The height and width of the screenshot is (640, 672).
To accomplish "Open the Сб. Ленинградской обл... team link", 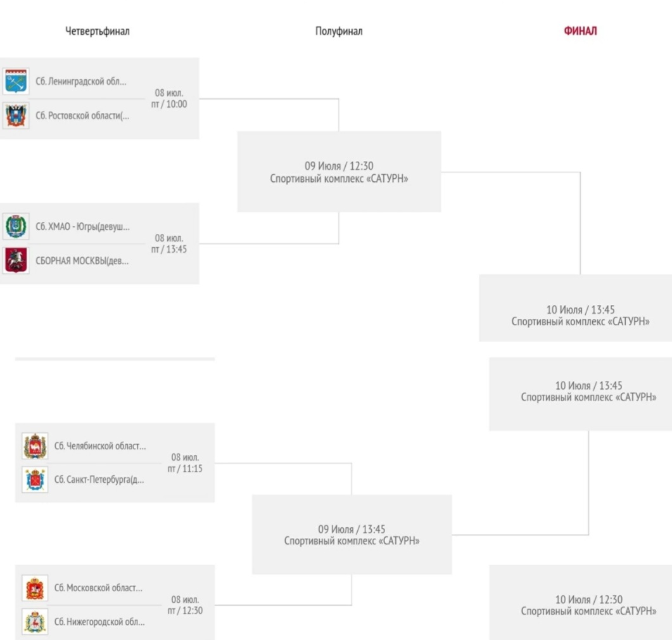I will point(81,82).
